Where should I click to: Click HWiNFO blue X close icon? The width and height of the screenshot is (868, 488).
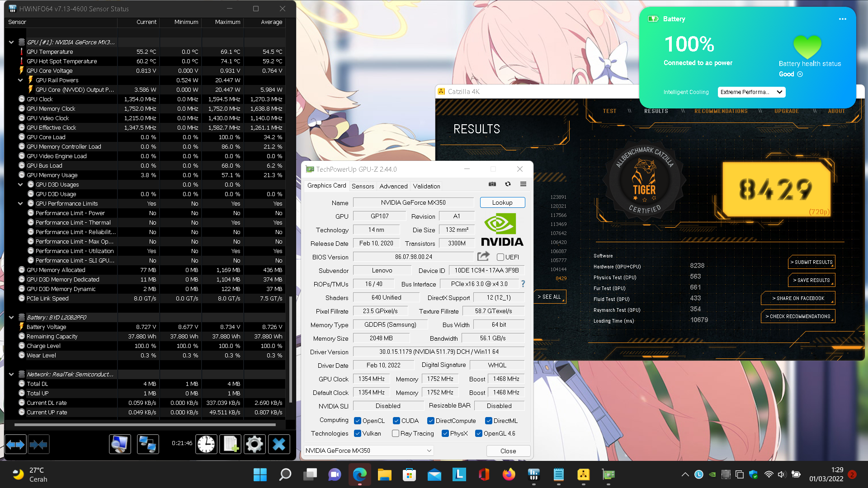pyautogui.click(x=279, y=444)
